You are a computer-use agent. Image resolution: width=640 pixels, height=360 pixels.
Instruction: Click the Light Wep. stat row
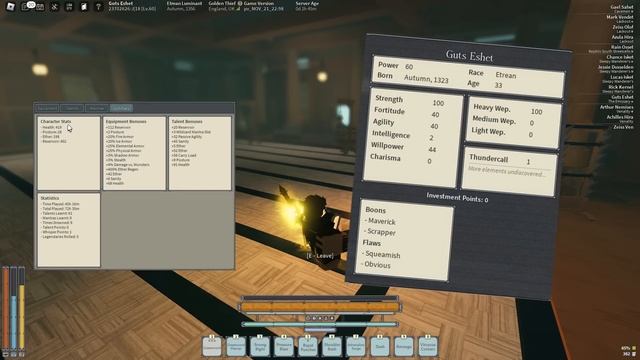502,132
